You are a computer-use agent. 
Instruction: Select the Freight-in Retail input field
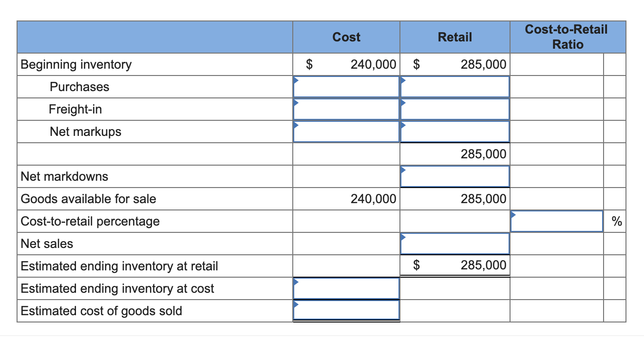(x=455, y=109)
